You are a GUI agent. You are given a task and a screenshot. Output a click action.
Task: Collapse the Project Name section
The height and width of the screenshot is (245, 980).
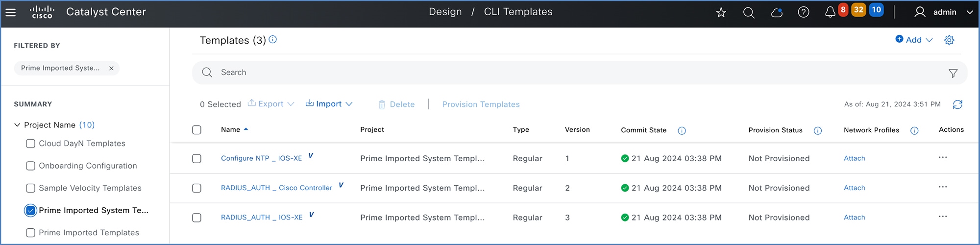[17, 125]
